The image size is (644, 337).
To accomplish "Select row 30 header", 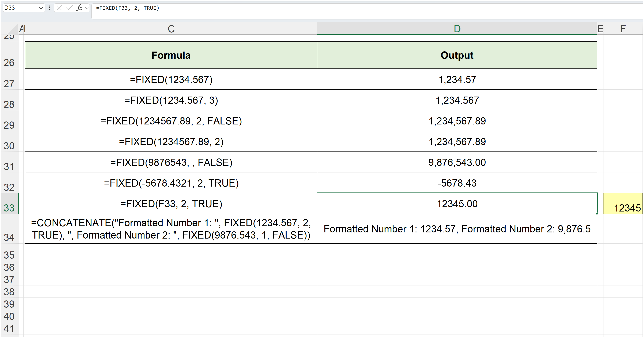I will [x=9, y=142].
